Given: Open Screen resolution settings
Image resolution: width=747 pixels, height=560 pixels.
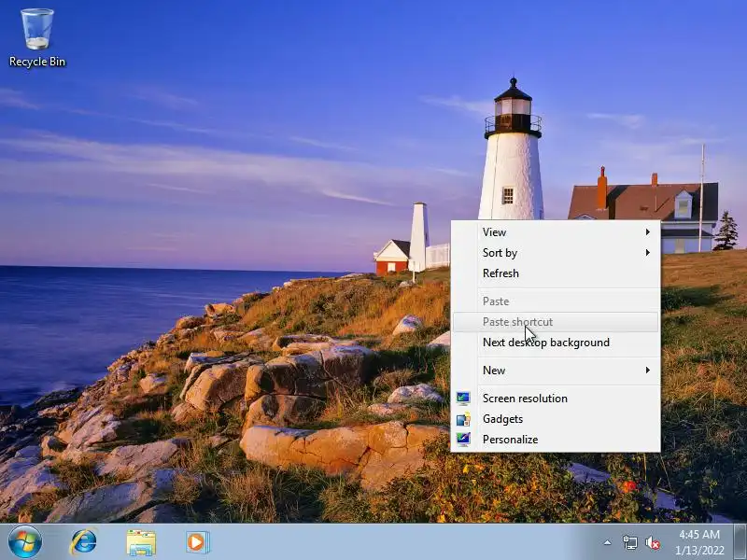Looking at the screenshot, I should point(556,399).
